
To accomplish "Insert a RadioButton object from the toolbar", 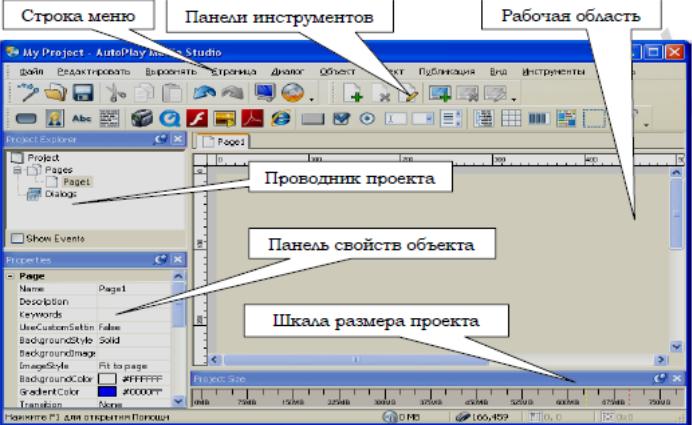I will click(x=367, y=118).
